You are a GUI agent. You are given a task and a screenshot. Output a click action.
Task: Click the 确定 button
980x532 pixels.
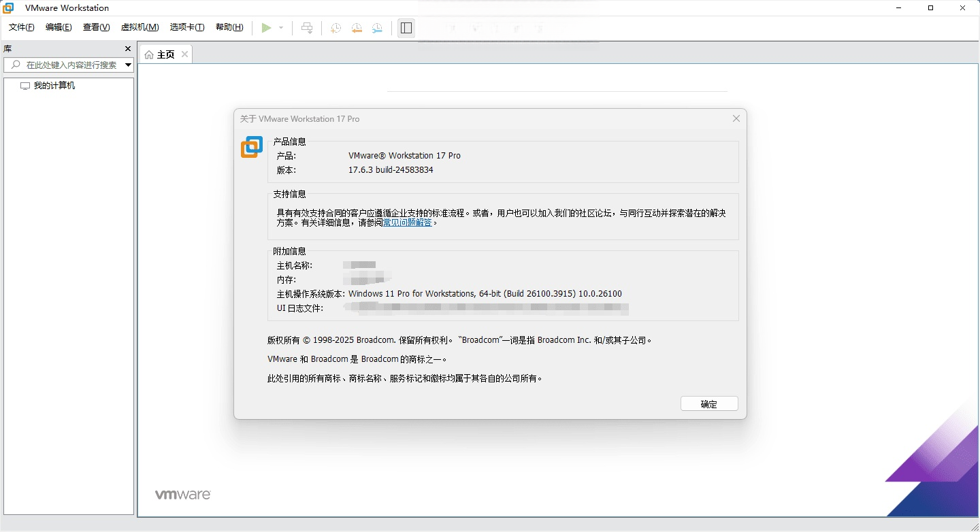709,404
